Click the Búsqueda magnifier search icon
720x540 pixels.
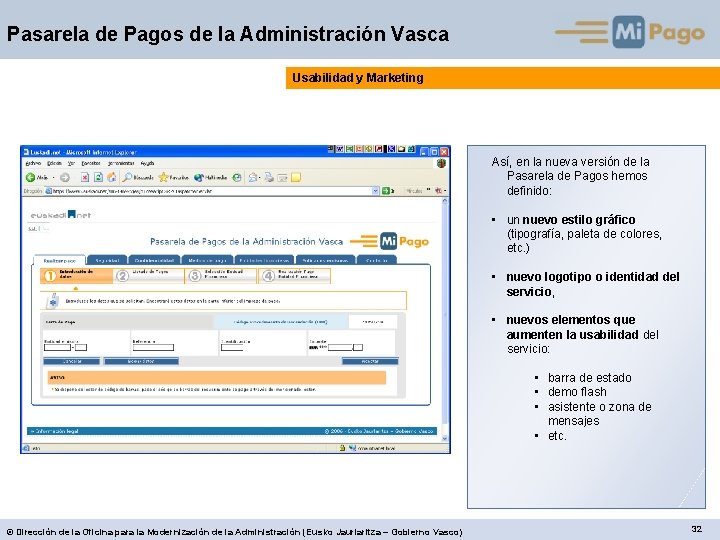[x=127, y=177]
